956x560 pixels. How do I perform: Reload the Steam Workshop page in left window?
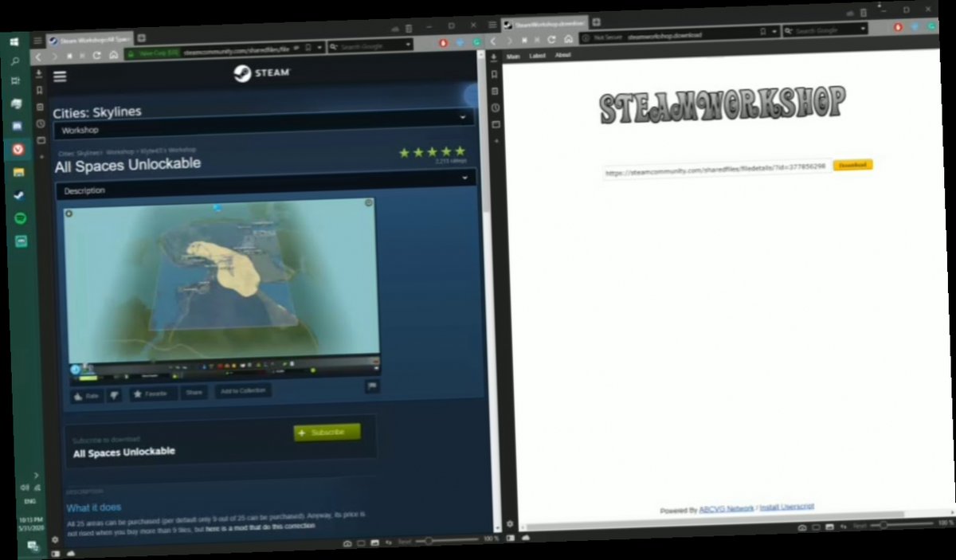click(97, 56)
